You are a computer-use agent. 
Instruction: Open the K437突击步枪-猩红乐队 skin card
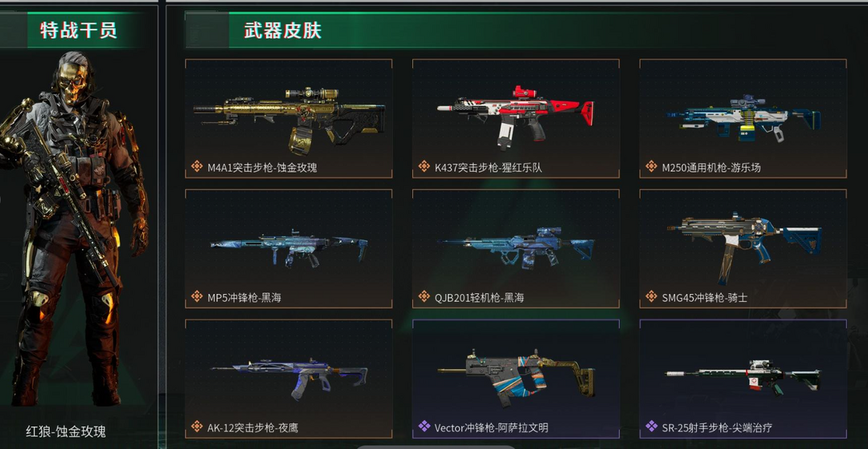click(516, 118)
